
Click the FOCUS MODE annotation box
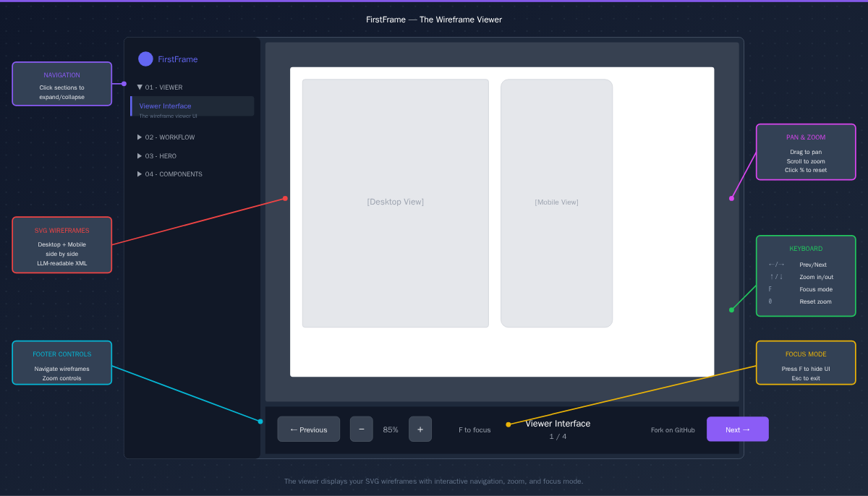(806, 363)
